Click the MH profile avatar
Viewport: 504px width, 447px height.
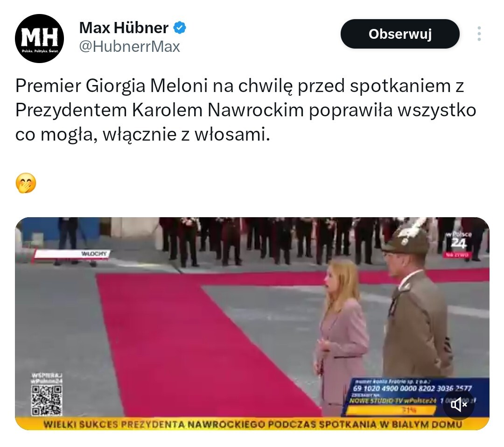40,38
